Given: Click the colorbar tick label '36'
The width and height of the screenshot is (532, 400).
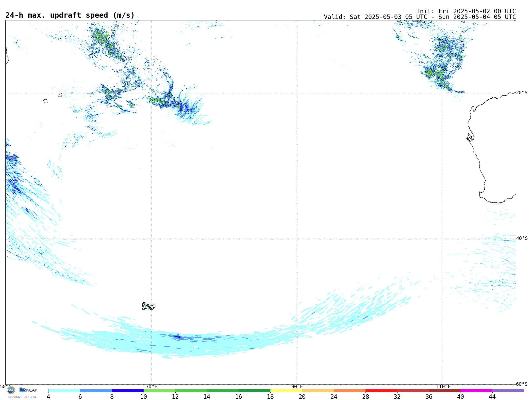Looking at the screenshot, I should pyautogui.click(x=429, y=397).
